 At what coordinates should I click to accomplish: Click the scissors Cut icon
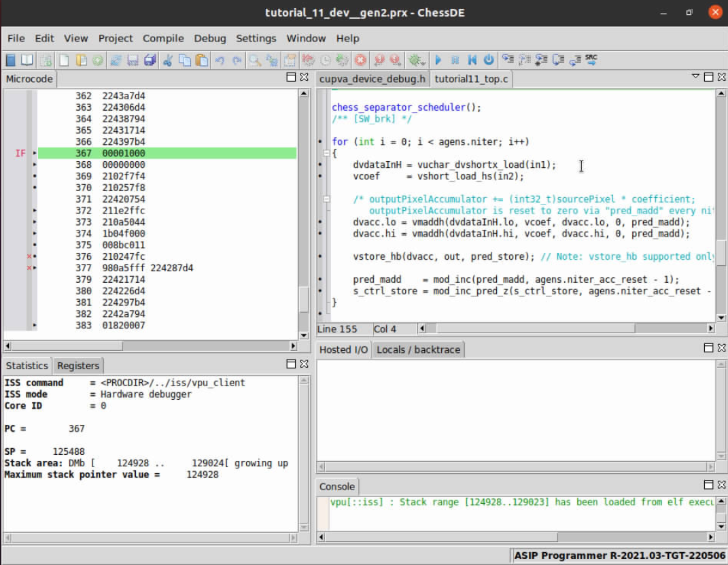(x=168, y=60)
